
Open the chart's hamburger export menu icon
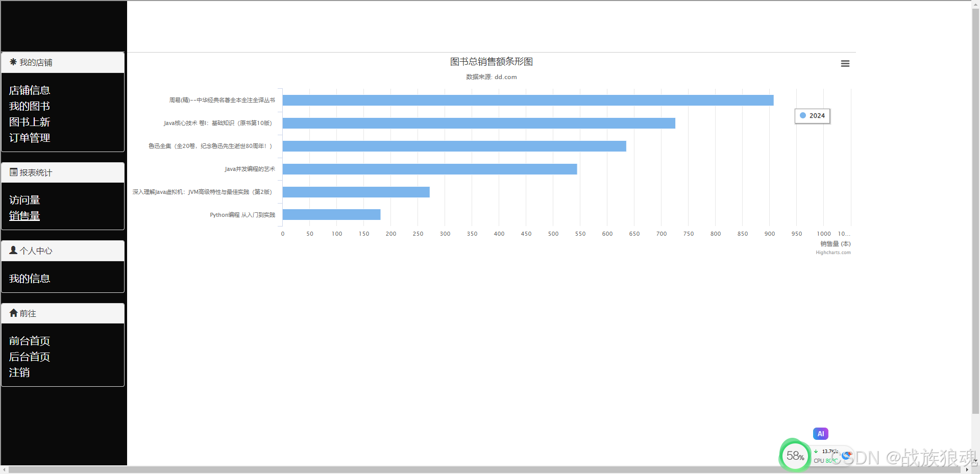(845, 63)
